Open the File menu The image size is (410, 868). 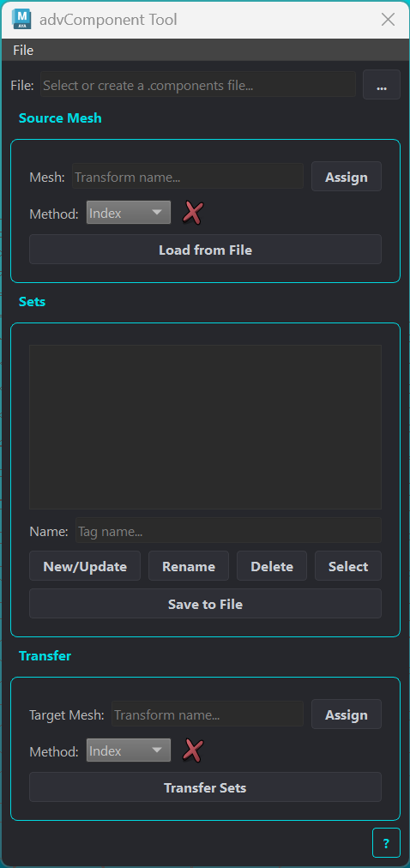[x=23, y=51]
